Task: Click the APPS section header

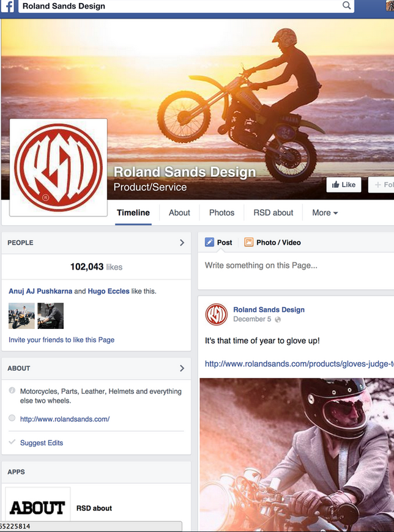Action: coord(16,472)
